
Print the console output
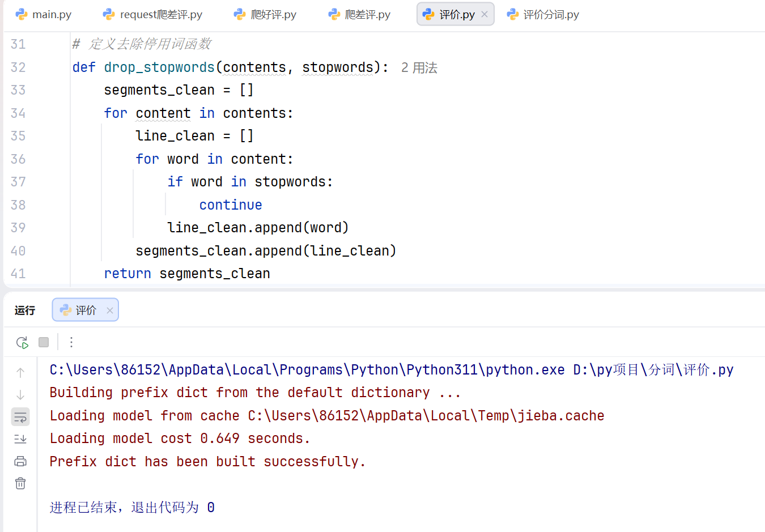coord(20,461)
